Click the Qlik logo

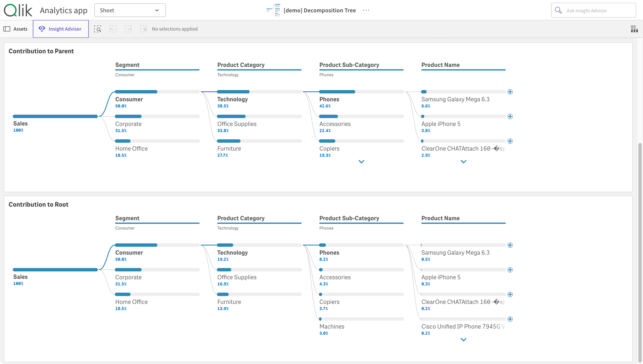pos(18,10)
